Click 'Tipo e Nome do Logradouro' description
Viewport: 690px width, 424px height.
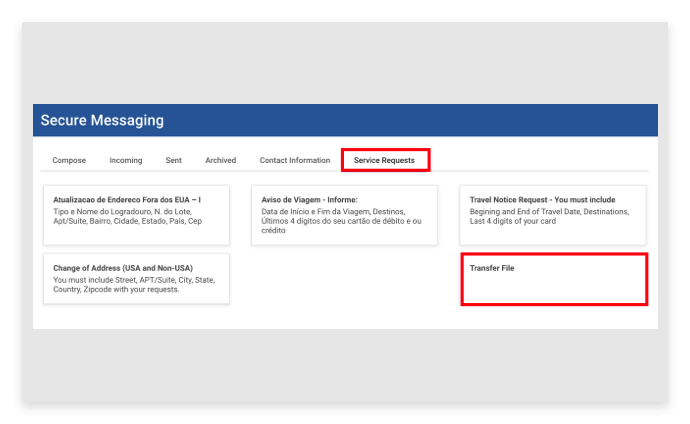click(x=126, y=211)
